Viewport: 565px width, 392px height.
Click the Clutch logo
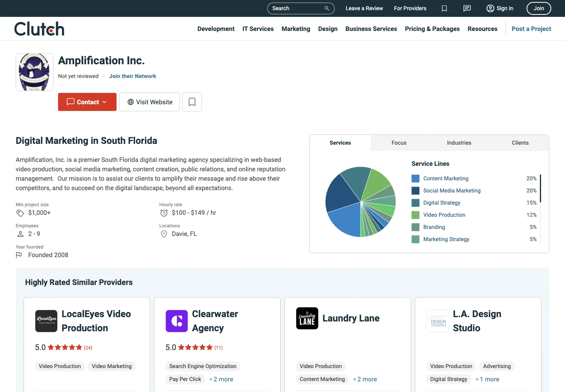click(x=39, y=29)
